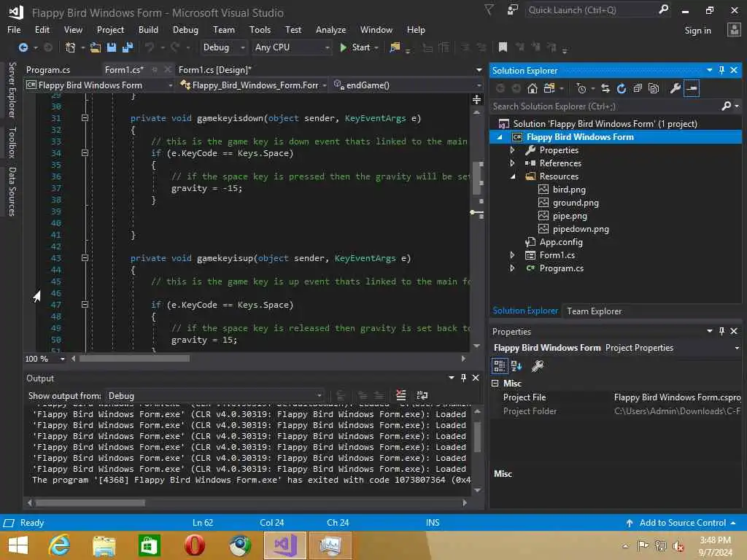This screenshot has height=560, width=747.
Task: Click the feedback icon next to Quick Launch
Action: [513, 10]
